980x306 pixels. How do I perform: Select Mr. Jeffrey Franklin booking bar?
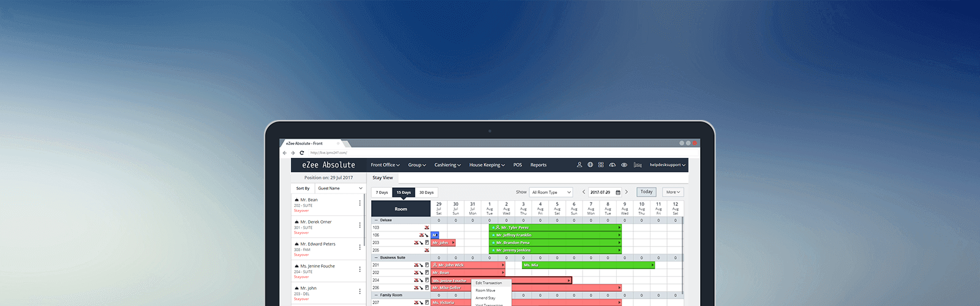pos(555,235)
